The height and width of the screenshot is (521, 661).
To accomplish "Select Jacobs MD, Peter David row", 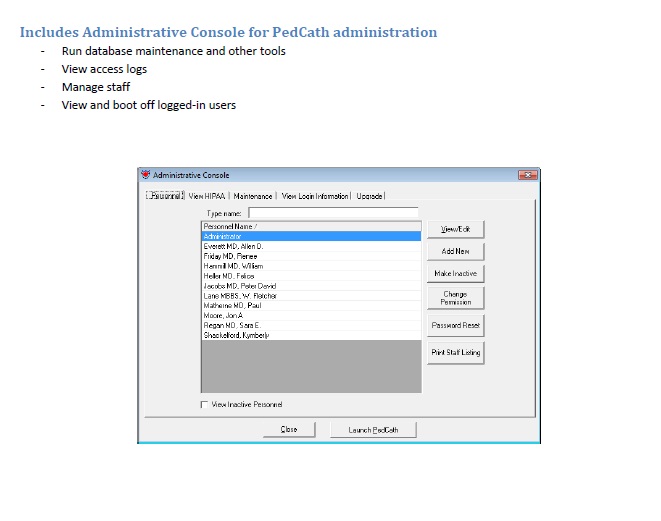I will 312,286.
